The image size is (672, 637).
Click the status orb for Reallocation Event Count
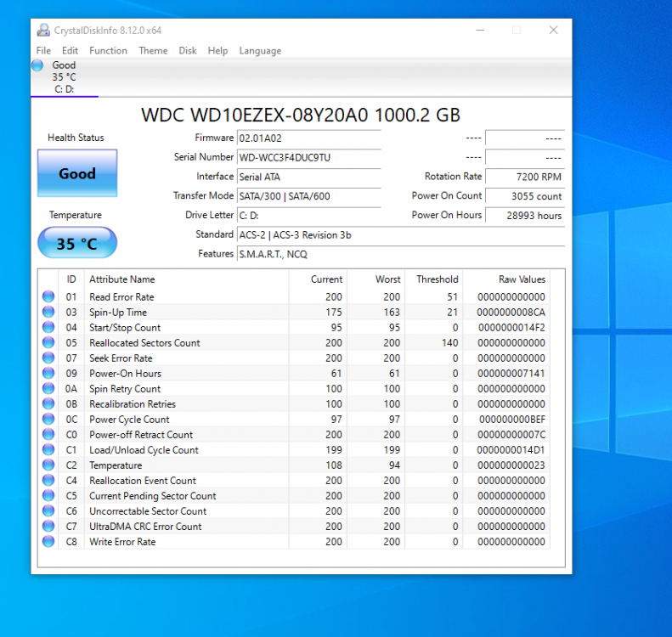pos(48,480)
